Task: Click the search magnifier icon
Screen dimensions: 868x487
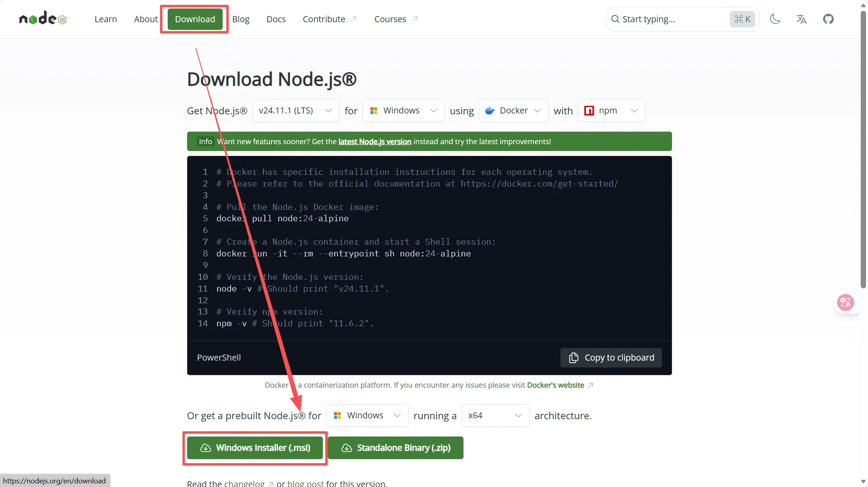Action: pyautogui.click(x=615, y=19)
